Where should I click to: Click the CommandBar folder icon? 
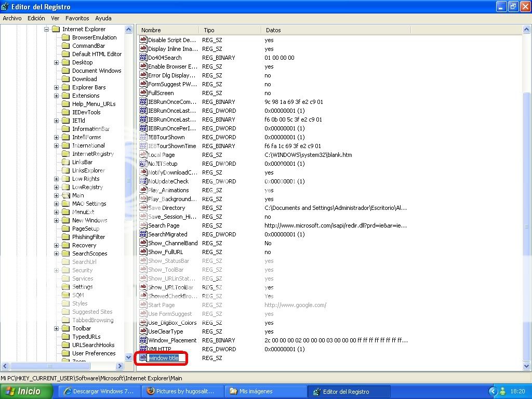point(66,46)
